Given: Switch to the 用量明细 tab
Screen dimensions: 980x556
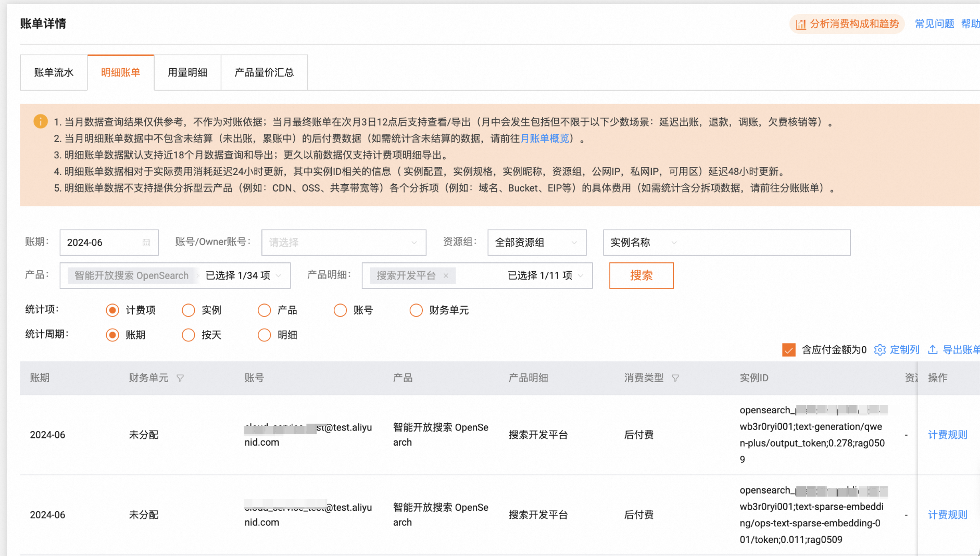Looking at the screenshot, I should pyautogui.click(x=187, y=72).
